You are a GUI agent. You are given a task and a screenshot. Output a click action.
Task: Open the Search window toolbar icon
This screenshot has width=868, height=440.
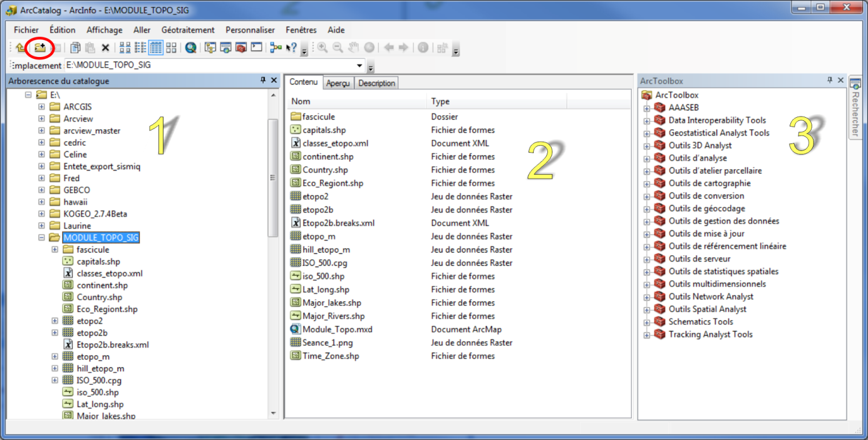pyautogui.click(x=225, y=48)
